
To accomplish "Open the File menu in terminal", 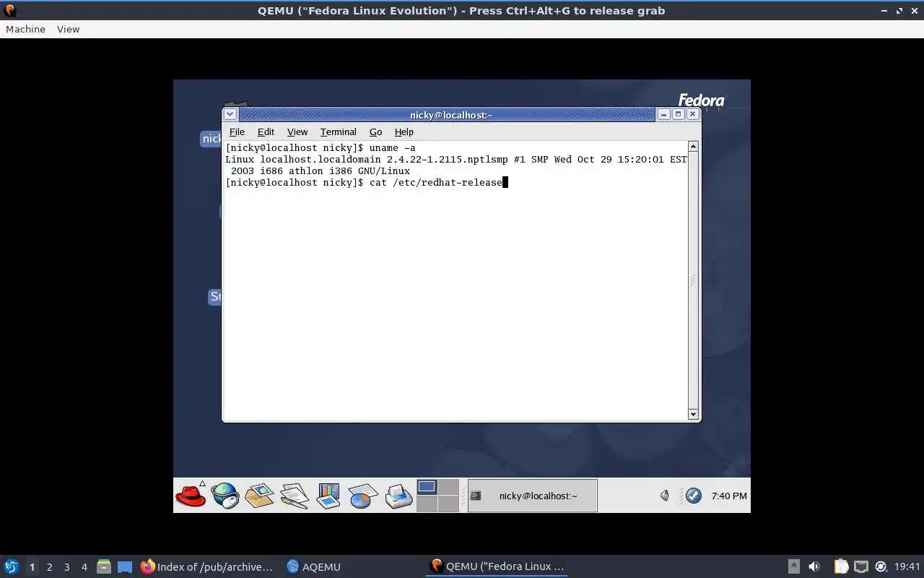I will (237, 131).
